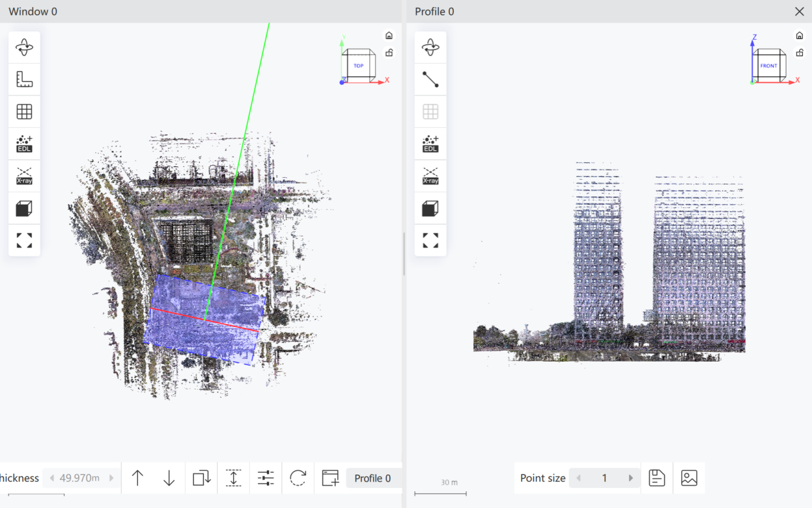Increase point size with right arrow
The height and width of the screenshot is (508, 812).
631,478
